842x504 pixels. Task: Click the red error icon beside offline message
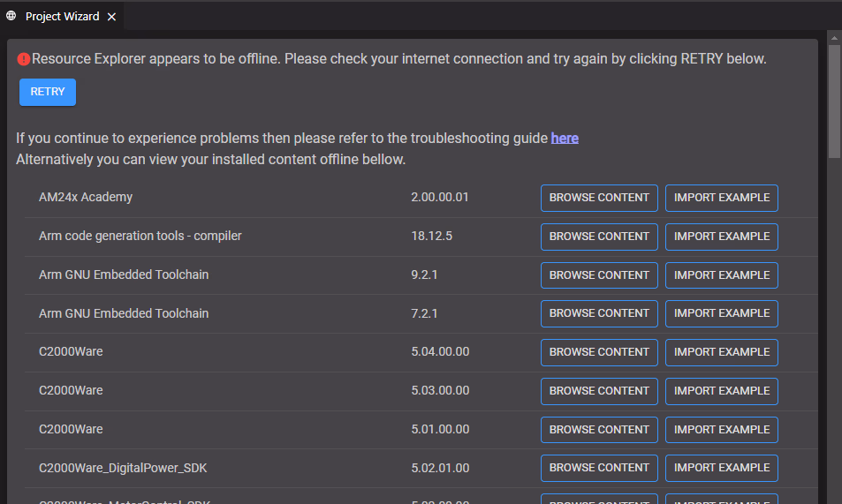coord(24,59)
